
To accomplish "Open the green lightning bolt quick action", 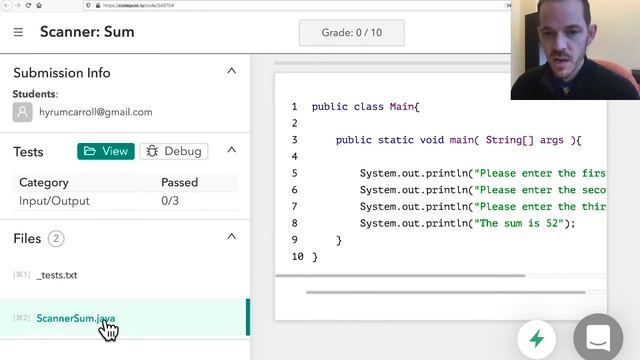I will pyautogui.click(x=536, y=339).
